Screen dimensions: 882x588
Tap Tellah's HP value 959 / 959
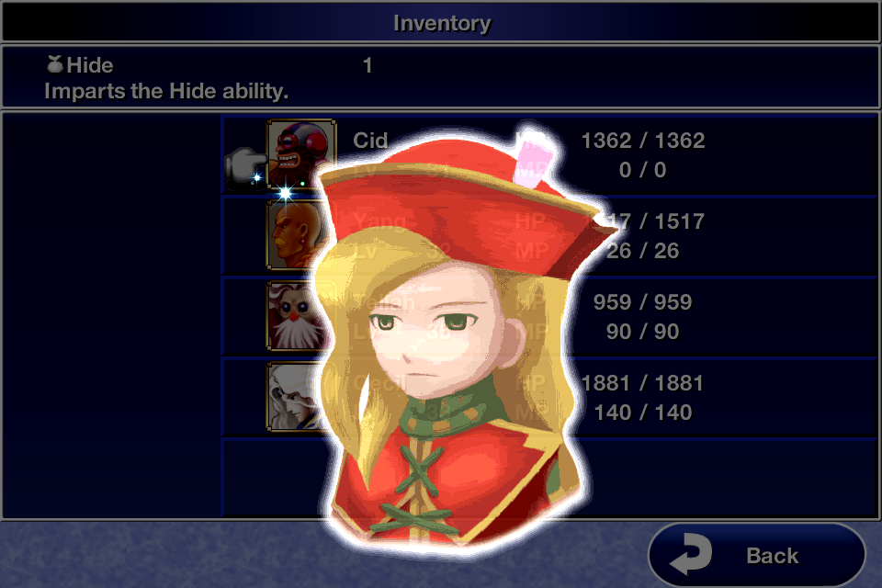pyautogui.click(x=642, y=302)
